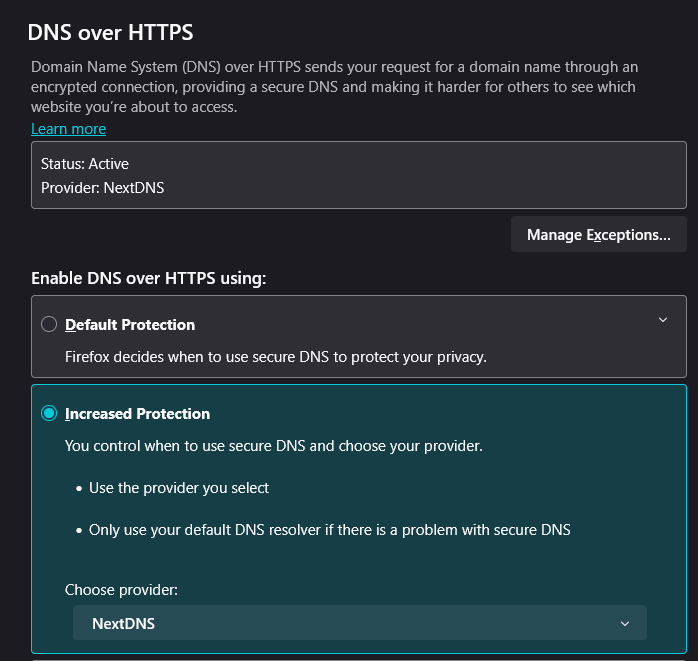Click the Provider: NextDNS status line
The image size is (698, 661).
point(102,188)
